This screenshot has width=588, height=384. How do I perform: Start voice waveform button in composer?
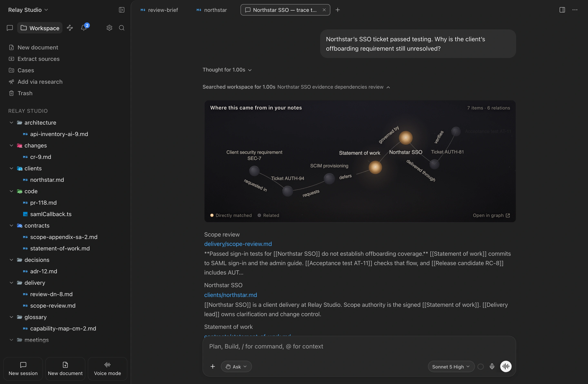tap(506, 366)
